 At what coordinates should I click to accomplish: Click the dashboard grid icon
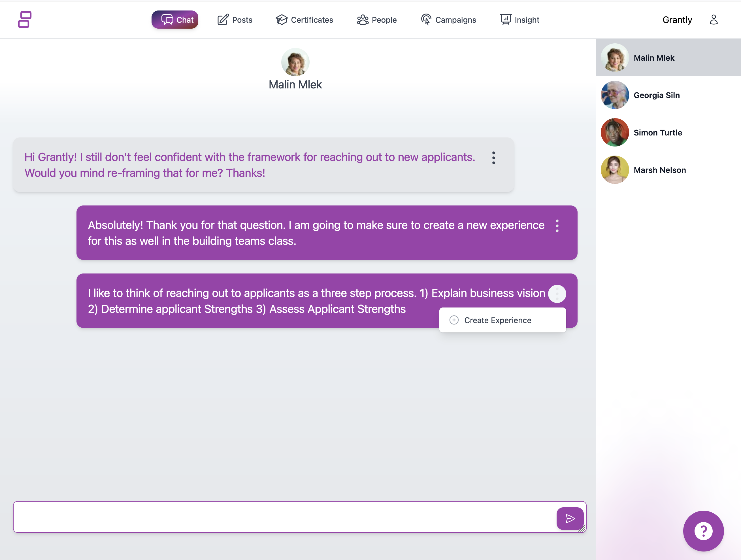coord(25,19)
